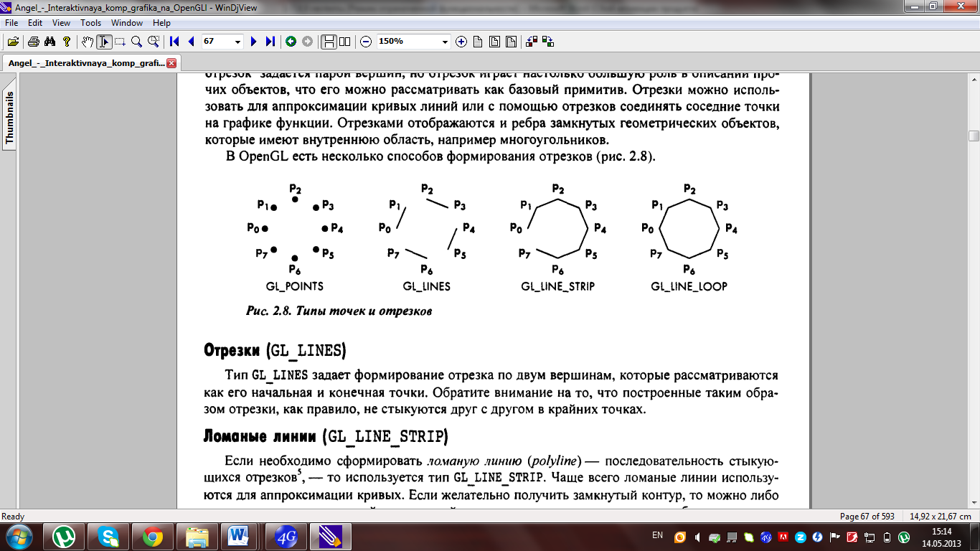Select the text selection cursor tool
The image size is (980, 551).
[104, 42]
